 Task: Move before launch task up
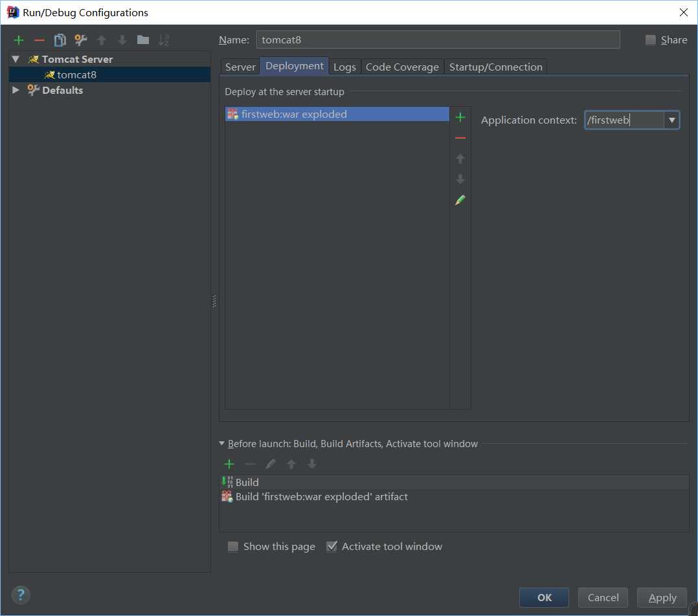(x=291, y=465)
